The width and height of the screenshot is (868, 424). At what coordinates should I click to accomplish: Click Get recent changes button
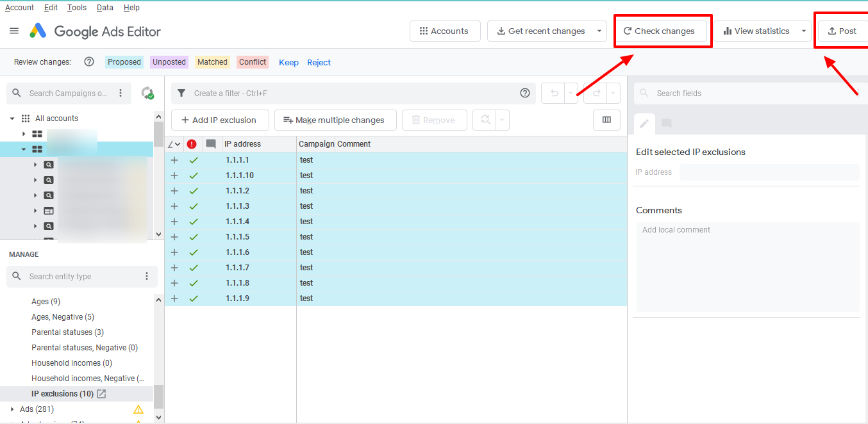(x=540, y=31)
